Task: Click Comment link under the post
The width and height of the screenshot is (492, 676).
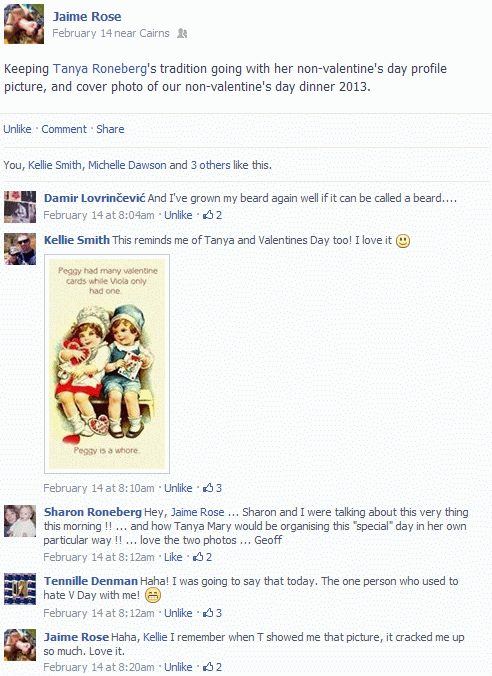Action: pyautogui.click(x=64, y=129)
